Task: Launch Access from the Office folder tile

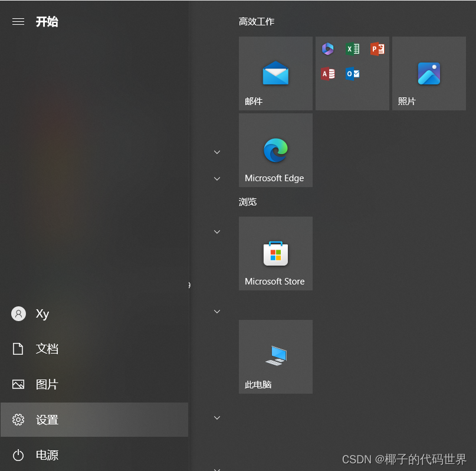Action: [327, 74]
